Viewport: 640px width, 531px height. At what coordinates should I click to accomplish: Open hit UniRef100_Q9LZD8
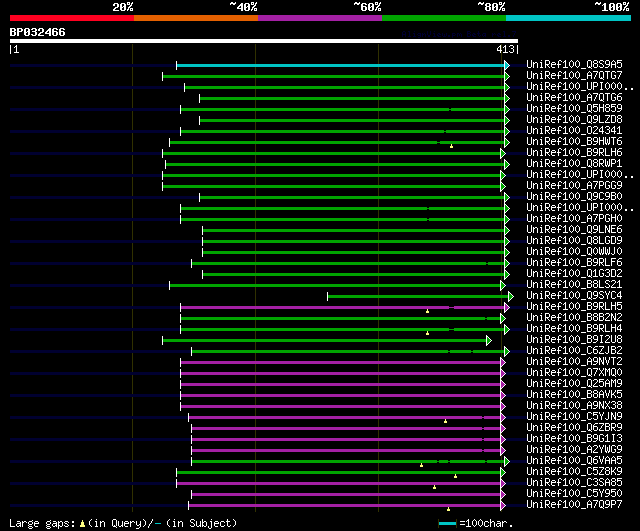tap(574, 120)
